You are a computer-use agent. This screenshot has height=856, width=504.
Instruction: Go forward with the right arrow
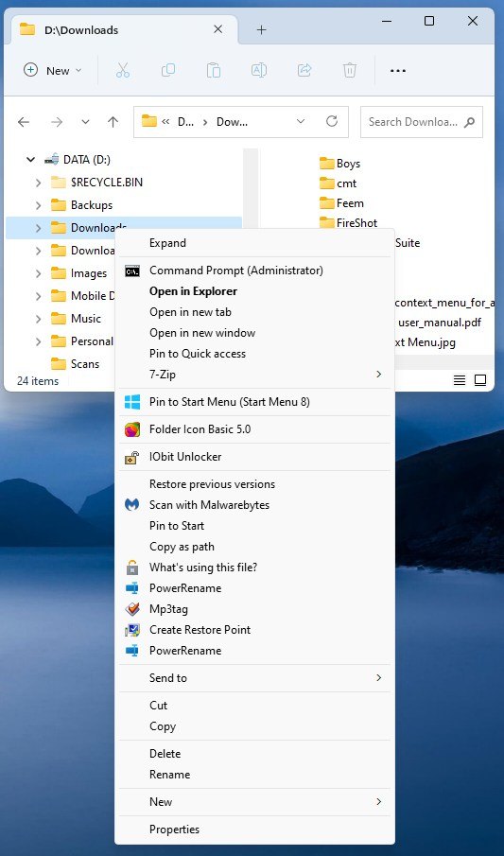[57, 122]
